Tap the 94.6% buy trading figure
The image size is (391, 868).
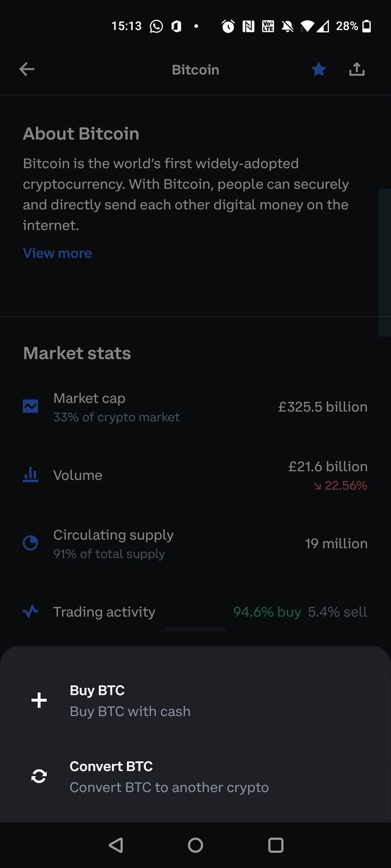[x=267, y=612]
